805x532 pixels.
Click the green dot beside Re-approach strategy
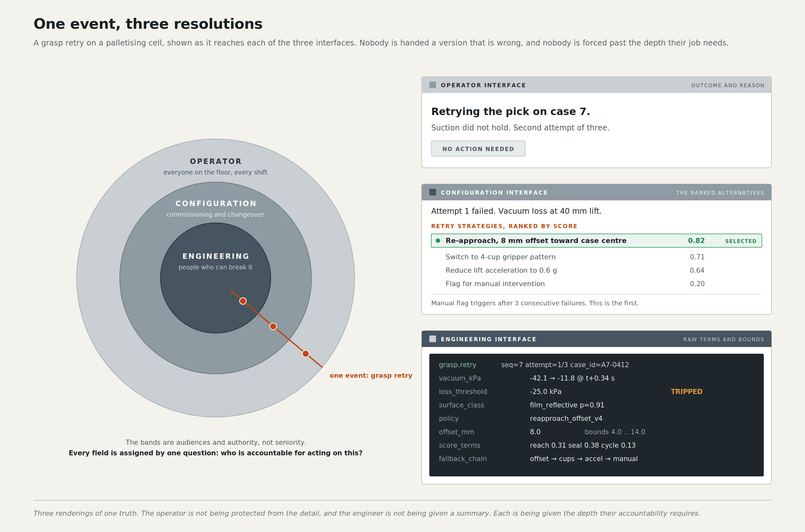tap(438, 241)
